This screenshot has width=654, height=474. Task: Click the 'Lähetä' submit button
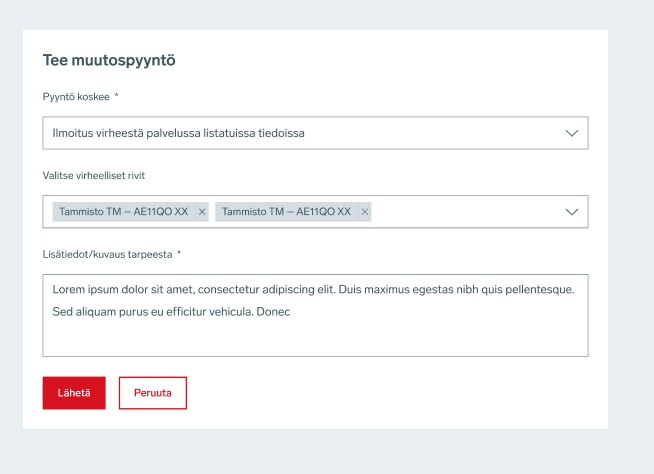coord(74,393)
